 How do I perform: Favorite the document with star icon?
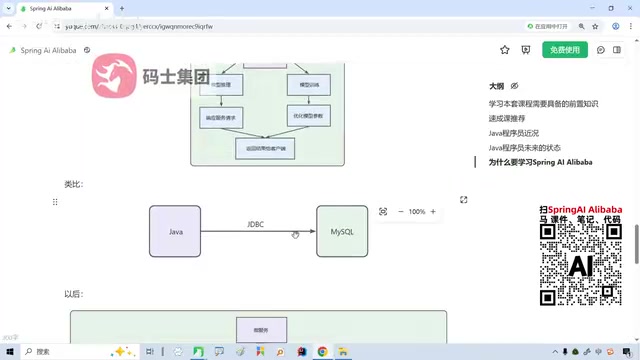pos(505,50)
